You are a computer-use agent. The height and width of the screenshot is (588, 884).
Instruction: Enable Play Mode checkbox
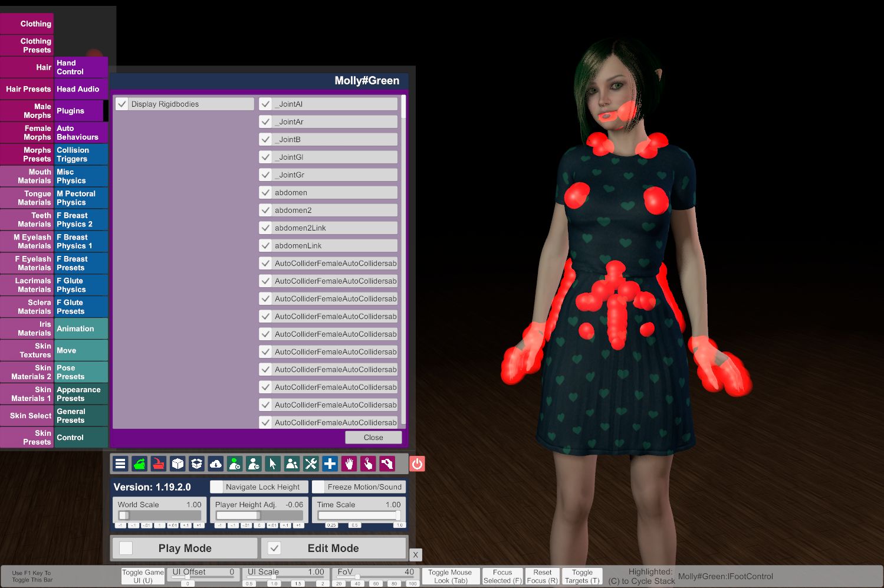pyautogui.click(x=126, y=548)
